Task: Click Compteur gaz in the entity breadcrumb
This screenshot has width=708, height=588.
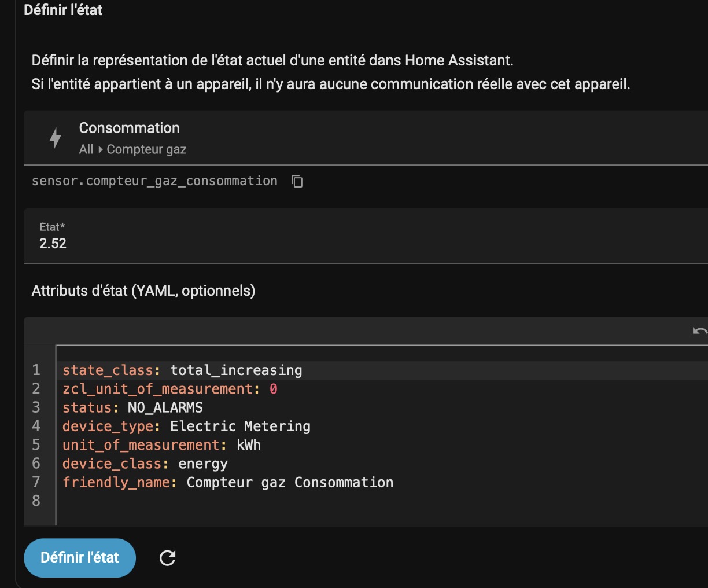Action: (146, 149)
